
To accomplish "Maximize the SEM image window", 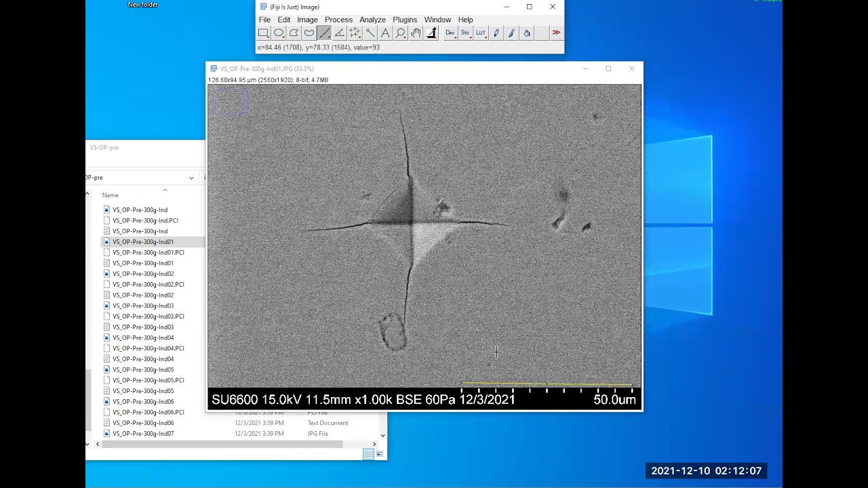I will 608,68.
